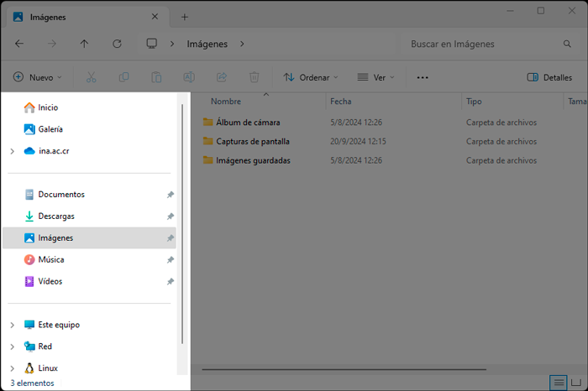Open the Ordenar dropdown
The image size is (588, 391).
coord(311,77)
